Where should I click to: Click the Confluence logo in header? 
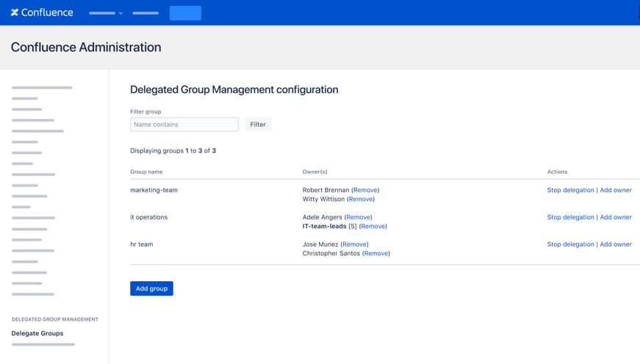click(x=42, y=12)
